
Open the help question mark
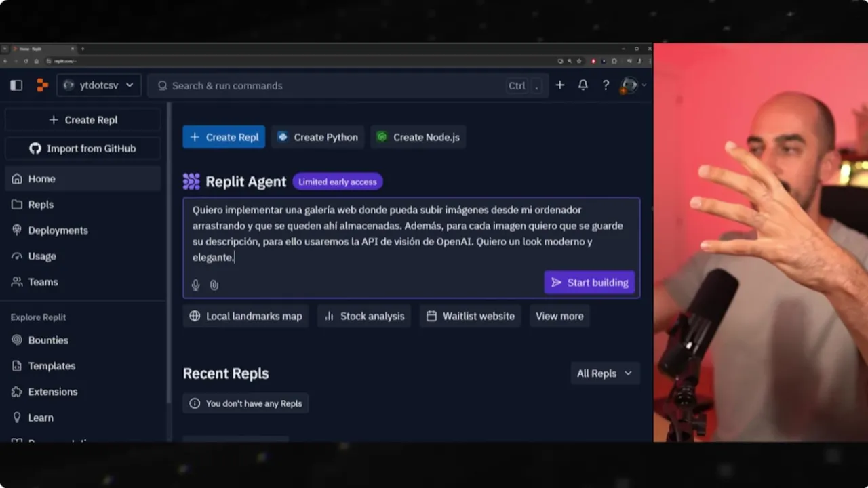pyautogui.click(x=606, y=85)
